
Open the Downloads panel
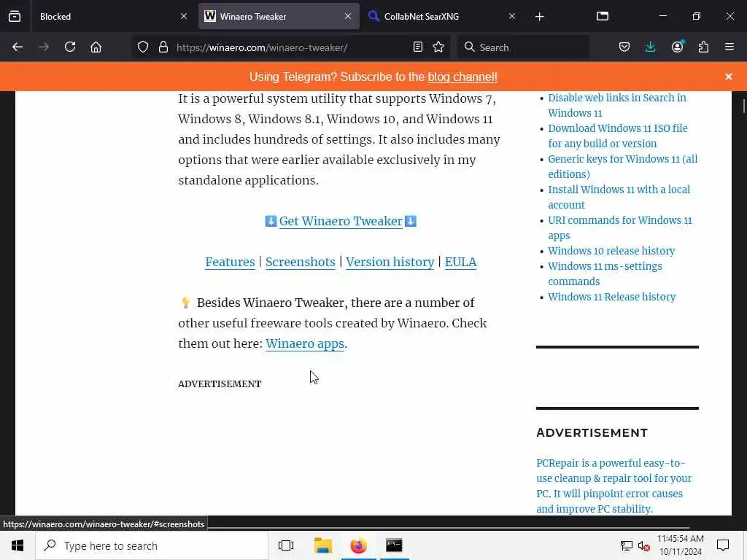[650, 47]
